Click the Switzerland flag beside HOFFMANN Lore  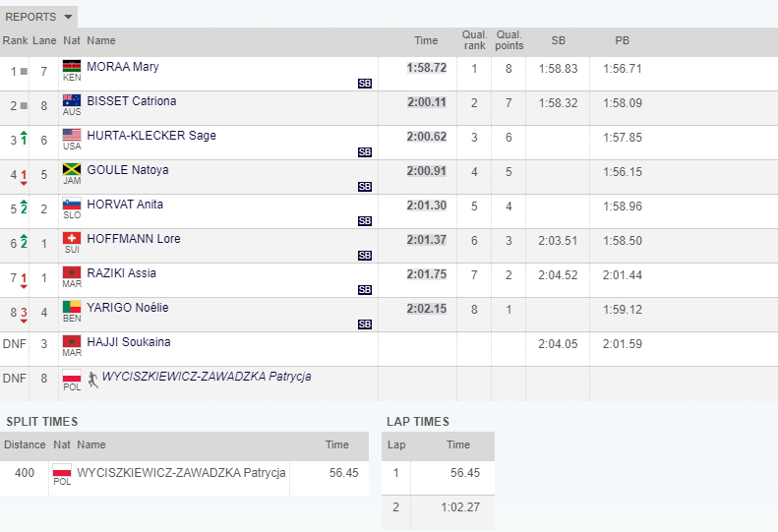pyautogui.click(x=72, y=238)
